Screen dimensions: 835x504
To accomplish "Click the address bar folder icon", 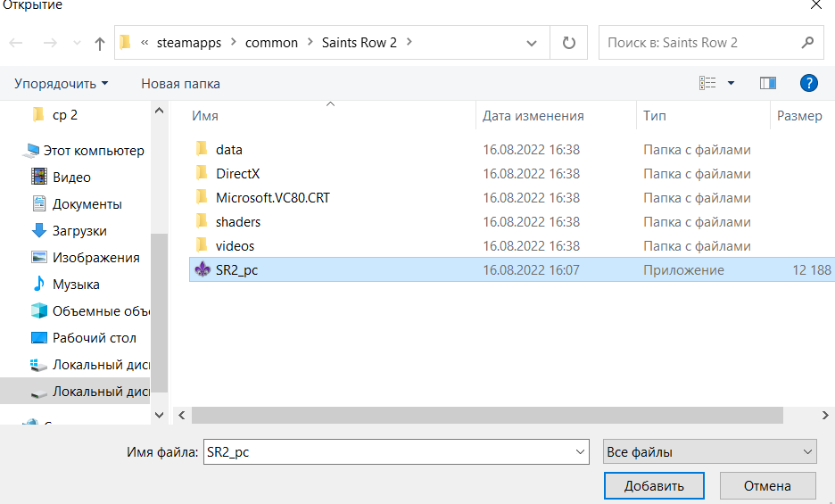I will pos(125,42).
